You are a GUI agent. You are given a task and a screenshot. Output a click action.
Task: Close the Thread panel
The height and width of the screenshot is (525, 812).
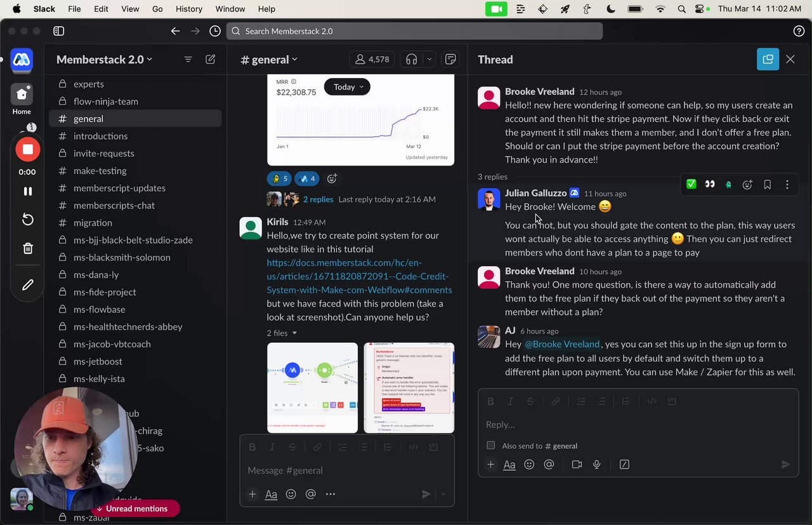click(x=790, y=59)
